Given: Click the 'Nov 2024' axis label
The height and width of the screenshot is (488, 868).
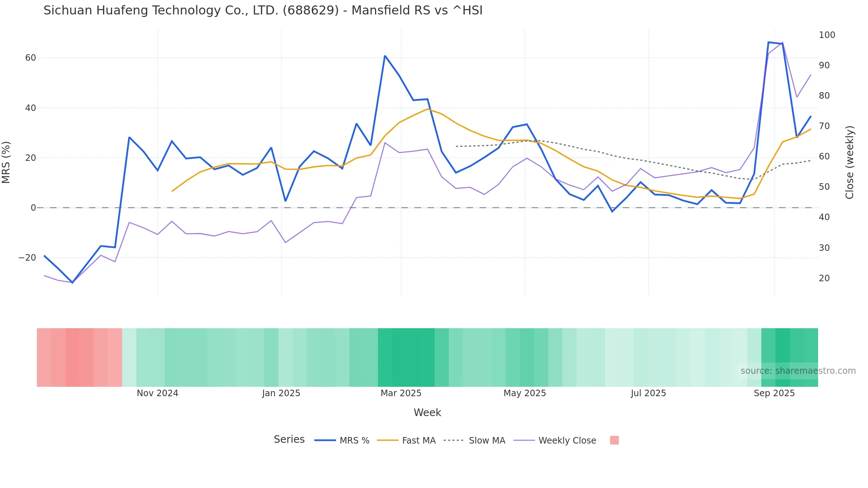Looking at the screenshot, I should coord(157,393).
